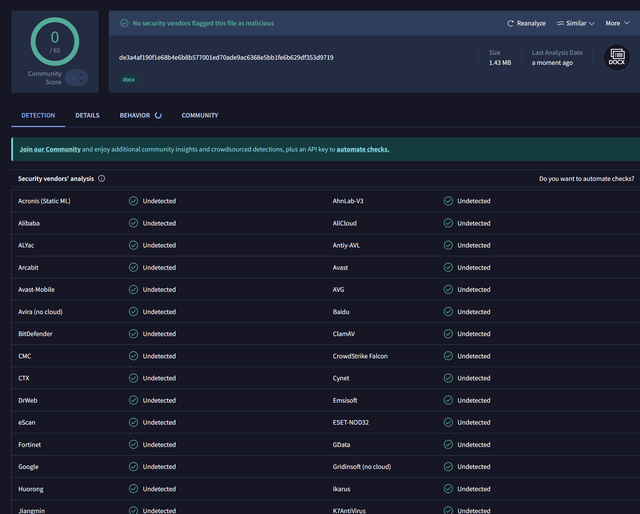The width and height of the screenshot is (640, 514).
Task: Click the check icon in the AVG row
Action: point(448,289)
